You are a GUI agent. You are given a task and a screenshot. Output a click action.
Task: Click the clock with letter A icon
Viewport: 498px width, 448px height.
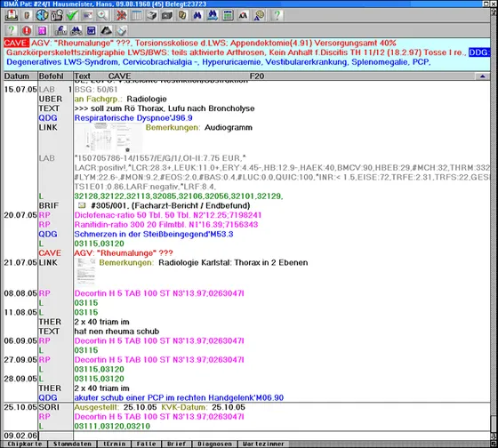[x=259, y=15]
